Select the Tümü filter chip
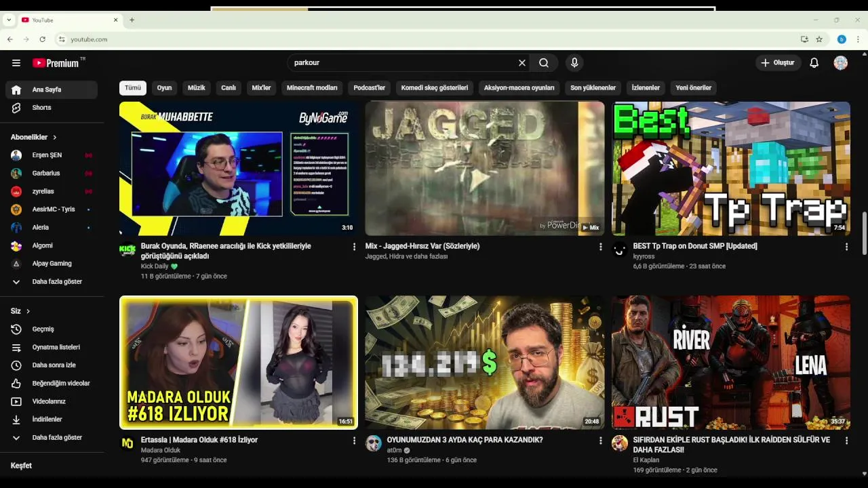 coord(133,88)
